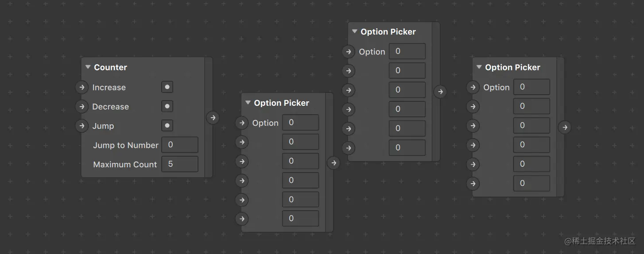Click the Counter Decrease input port arrow
This screenshot has width=644, height=254.
[x=81, y=107]
